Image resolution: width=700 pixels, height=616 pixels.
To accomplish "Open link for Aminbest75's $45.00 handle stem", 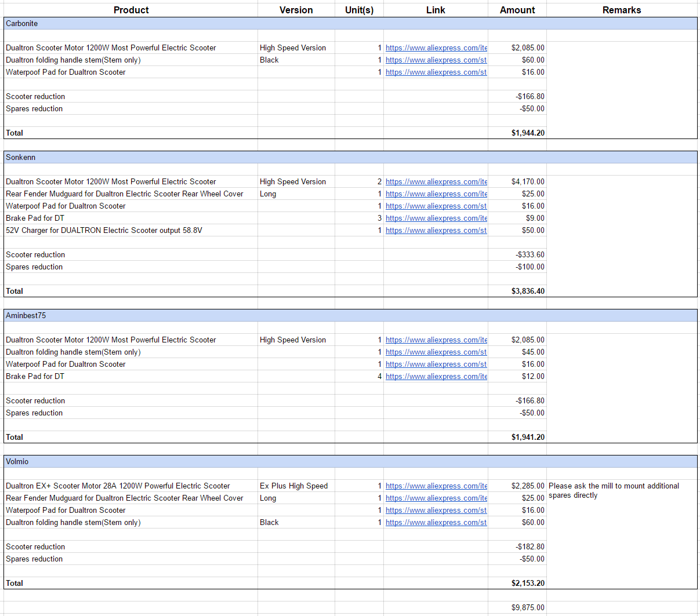I will (x=436, y=352).
